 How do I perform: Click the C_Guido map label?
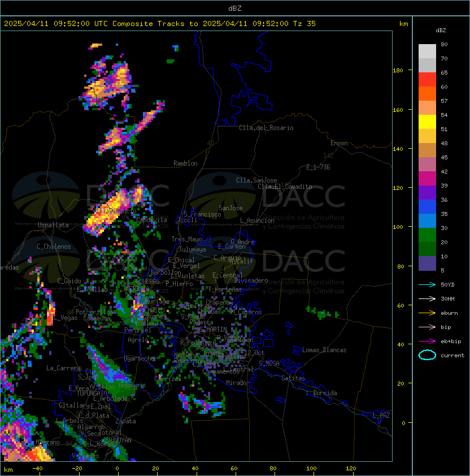point(69,281)
